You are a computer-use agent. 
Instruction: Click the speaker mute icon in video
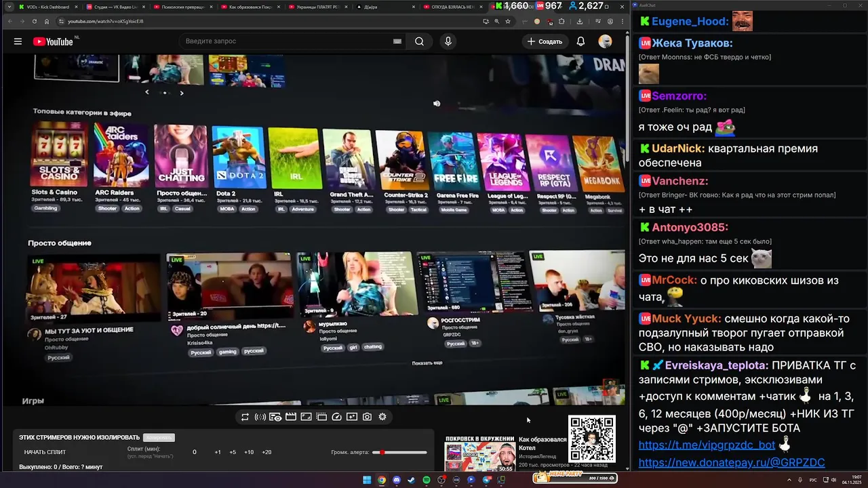pyautogui.click(x=437, y=104)
